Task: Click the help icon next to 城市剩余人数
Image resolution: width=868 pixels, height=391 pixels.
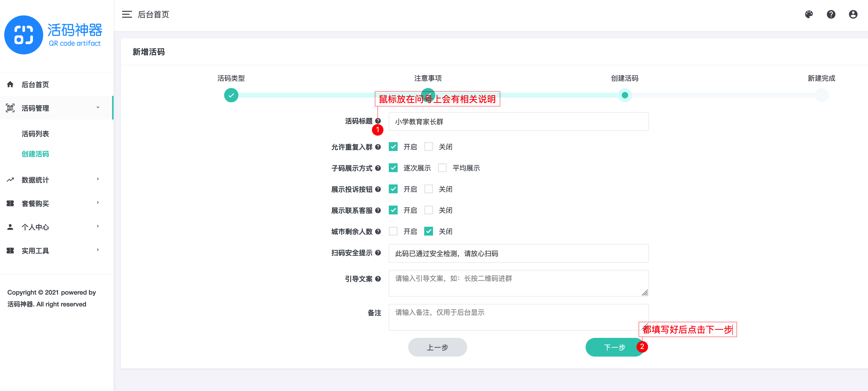Action: pyautogui.click(x=378, y=232)
